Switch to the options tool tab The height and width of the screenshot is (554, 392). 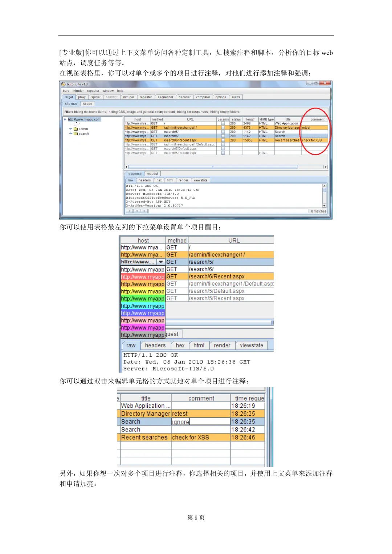(x=221, y=97)
